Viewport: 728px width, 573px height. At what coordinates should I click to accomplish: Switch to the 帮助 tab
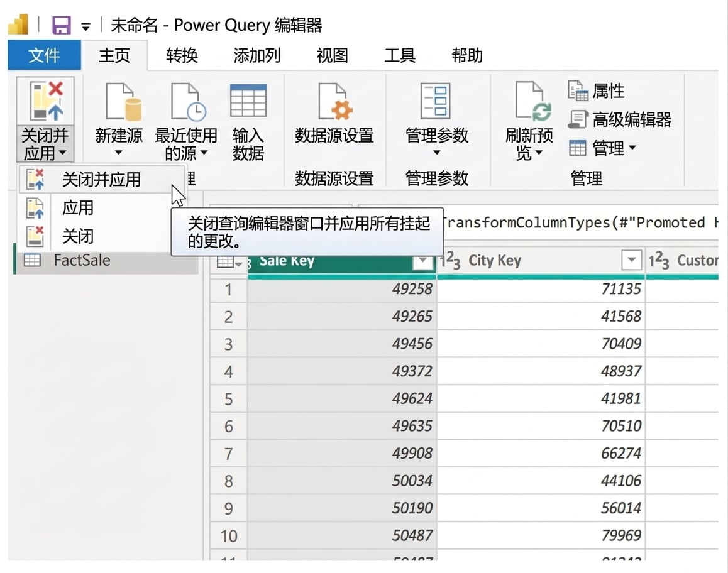coord(467,55)
